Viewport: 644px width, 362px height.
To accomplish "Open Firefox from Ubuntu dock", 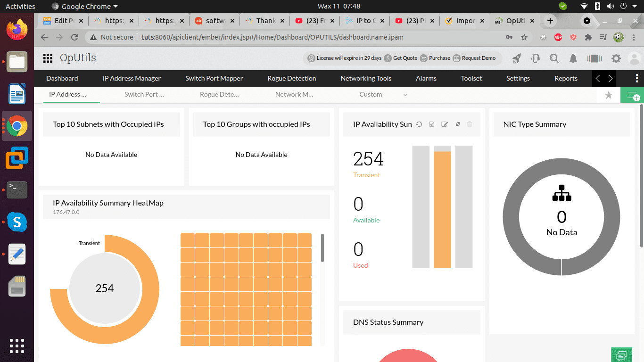I will click(x=17, y=31).
